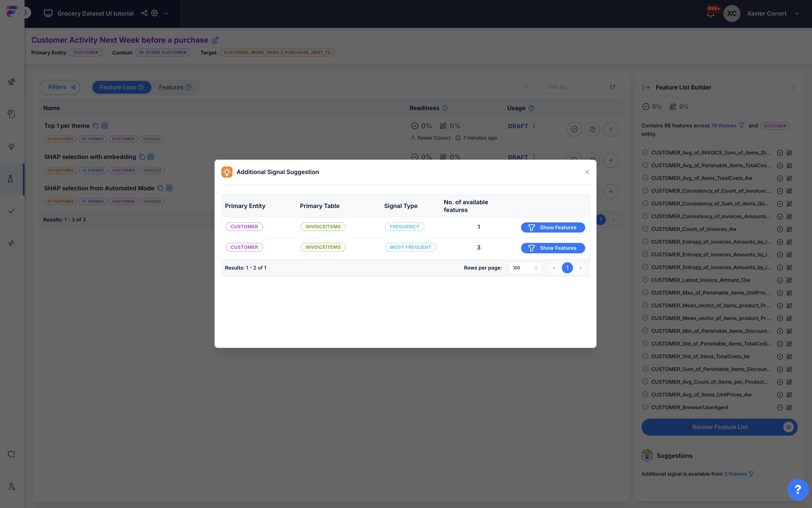Edit the use case title pencil icon

(215, 40)
